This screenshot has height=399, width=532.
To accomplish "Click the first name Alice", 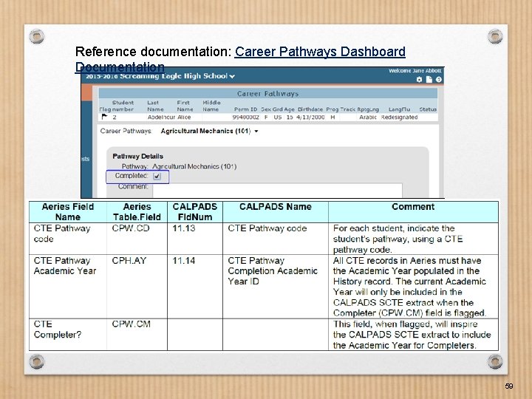I will (184, 117).
